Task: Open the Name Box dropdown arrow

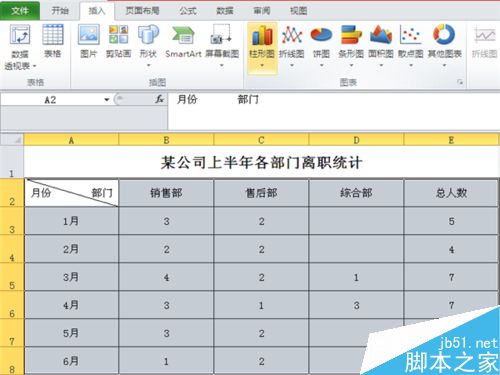Action: point(107,100)
